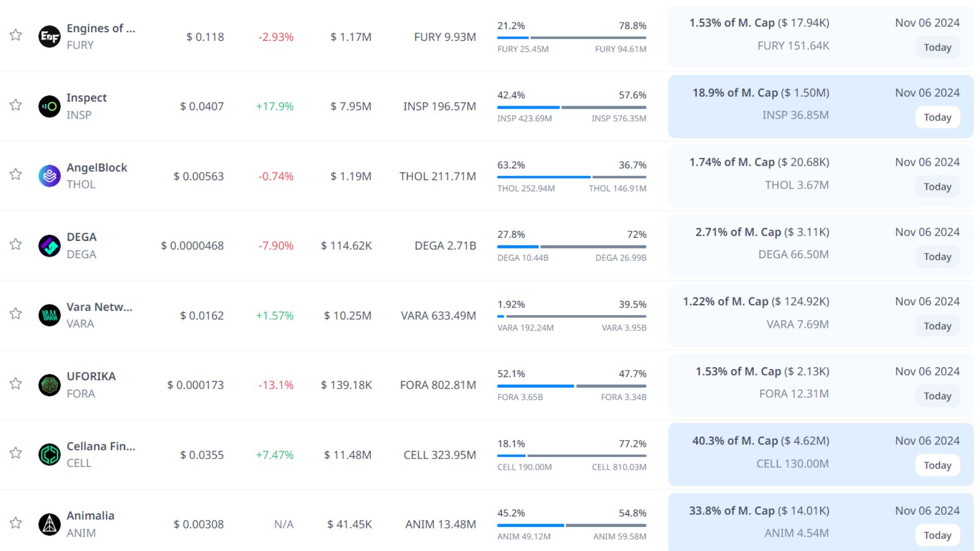Toggle the favorite star for Vara Network
This screenshot has height=551, width=980.
coord(16,314)
